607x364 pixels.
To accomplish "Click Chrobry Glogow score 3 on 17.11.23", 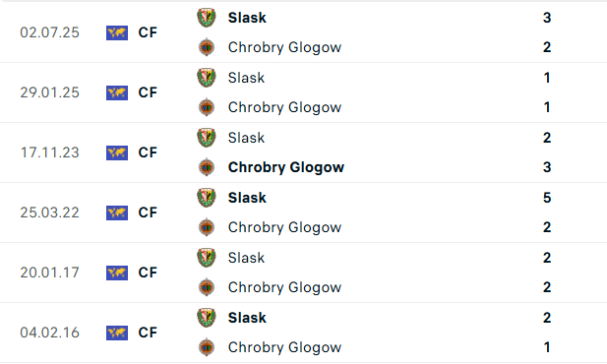I will (547, 167).
